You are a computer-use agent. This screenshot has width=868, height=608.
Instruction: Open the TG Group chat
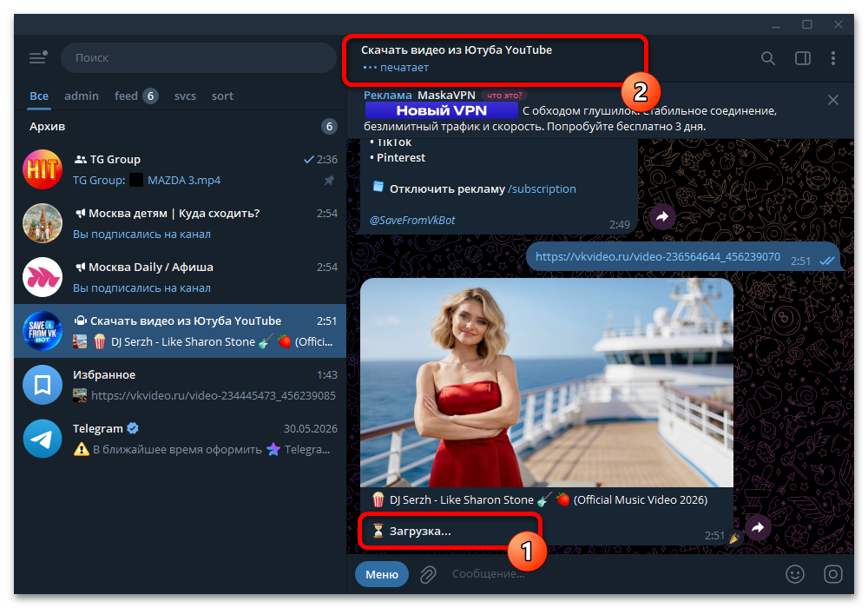pyautogui.click(x=181, y=169)
